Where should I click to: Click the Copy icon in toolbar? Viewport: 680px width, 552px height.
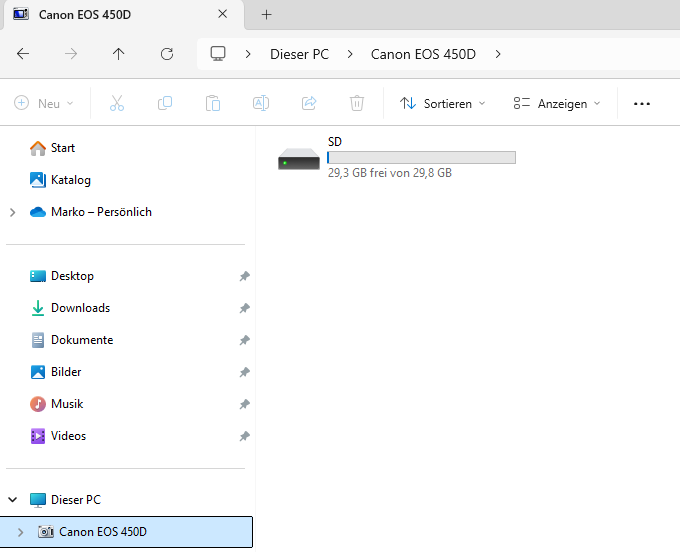tap(165, 103)
